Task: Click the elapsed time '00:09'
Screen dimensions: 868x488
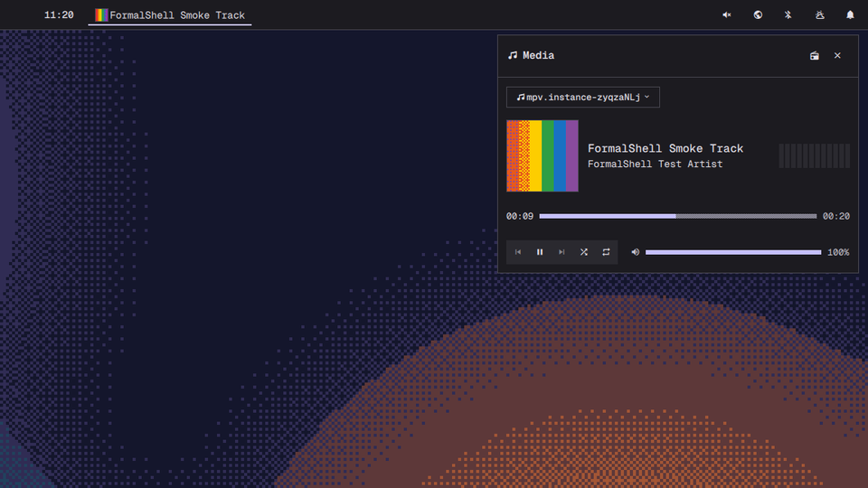Action: tap(520, 216)
